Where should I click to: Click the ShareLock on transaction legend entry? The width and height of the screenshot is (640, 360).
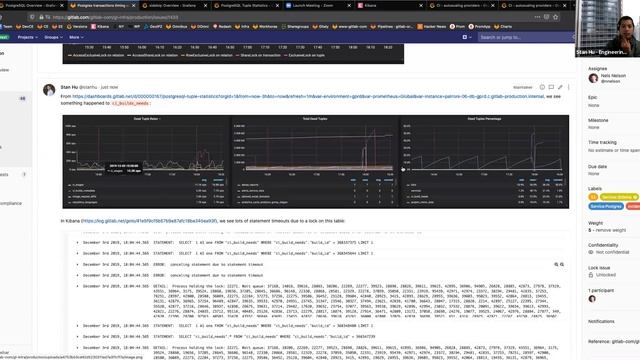[x=258, y=55]
